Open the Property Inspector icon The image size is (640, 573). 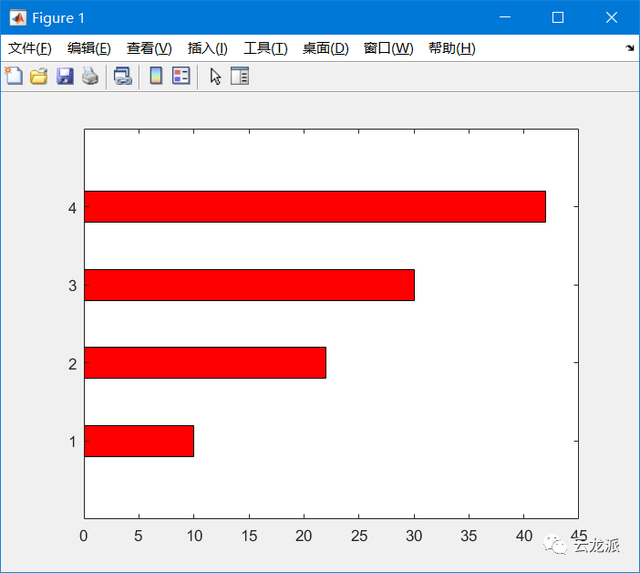coord(240,76)
